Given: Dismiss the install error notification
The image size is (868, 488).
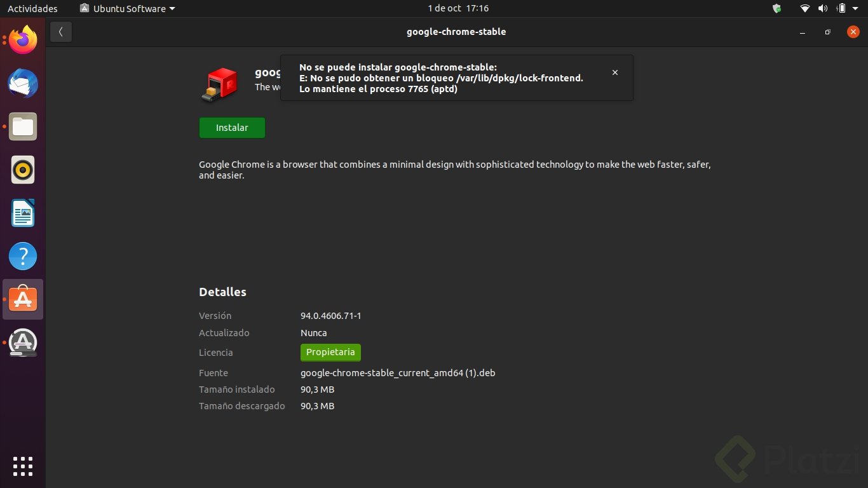Looking at the screenshot, I should pos(615,72).
